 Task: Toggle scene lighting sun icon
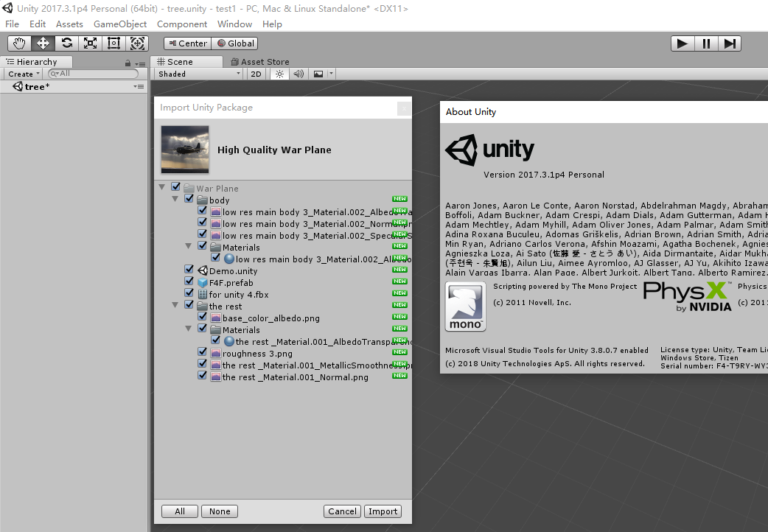(279, 74)
